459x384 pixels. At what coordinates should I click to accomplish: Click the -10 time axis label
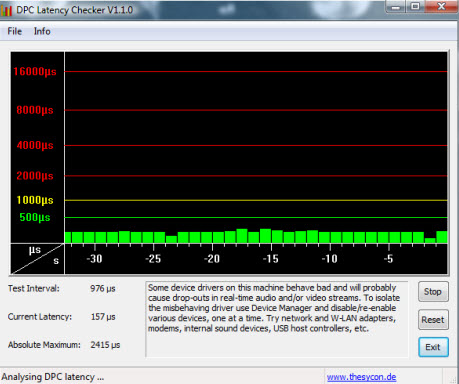[330, 259]
